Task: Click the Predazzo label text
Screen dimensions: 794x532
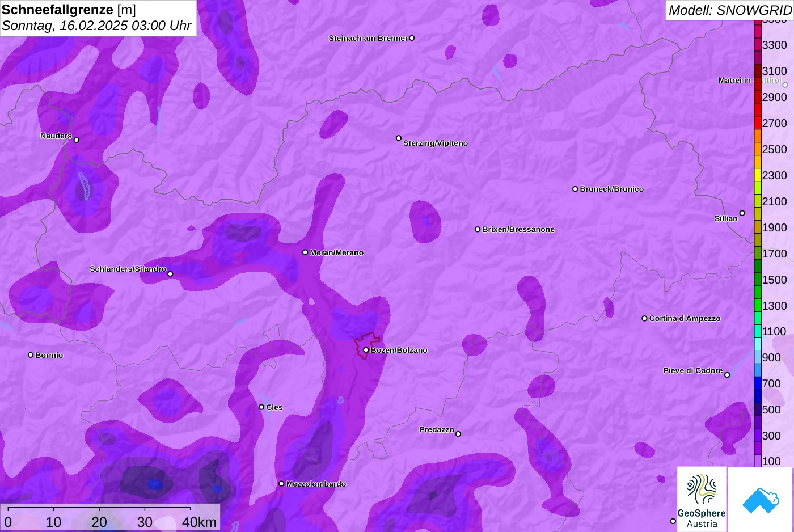Action: (x=437, y=429)
